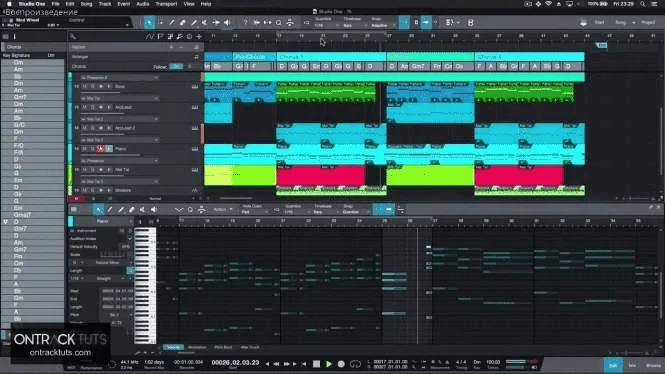Select the Gmaj7 chord in the Chords list
This screenshot has width=665, height=374.
pos(22,215)
